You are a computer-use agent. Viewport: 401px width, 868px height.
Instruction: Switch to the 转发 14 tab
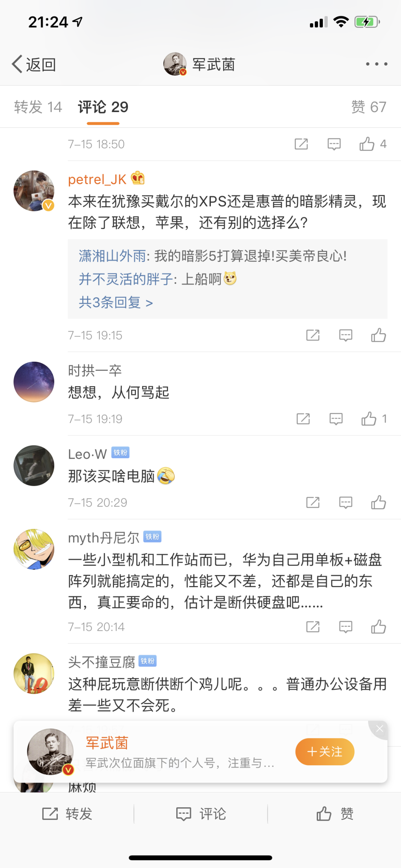tap(38, 107)
